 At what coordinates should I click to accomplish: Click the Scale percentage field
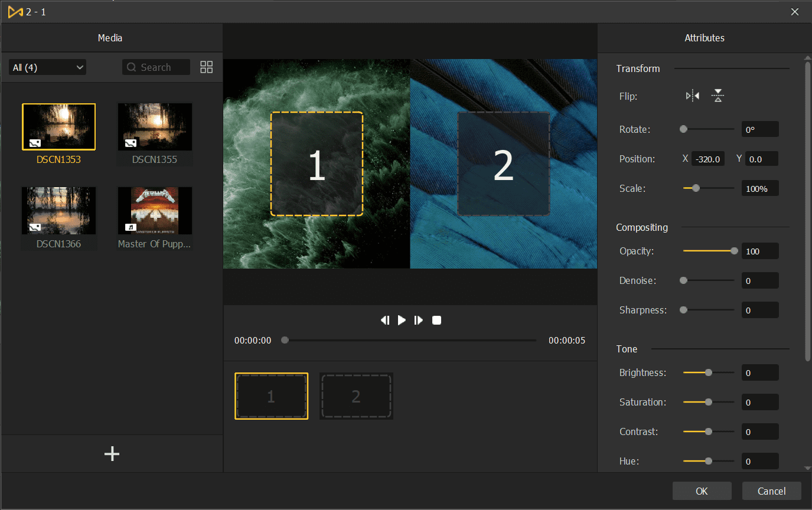coord(760,188)
